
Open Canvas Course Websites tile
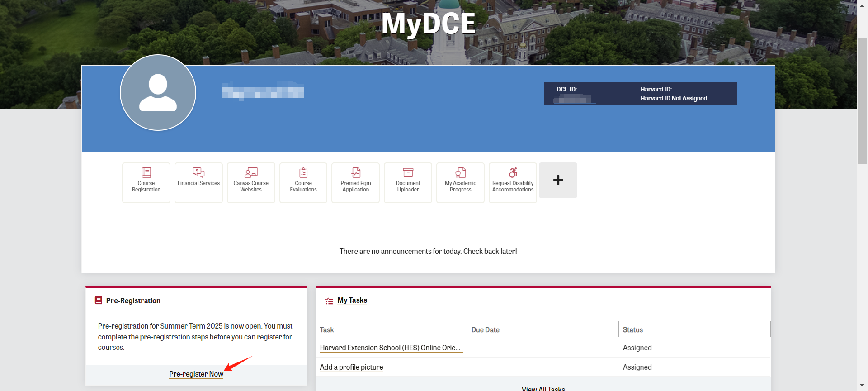coord(251,182)
